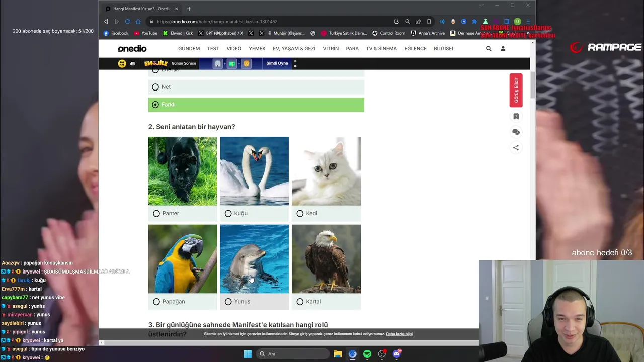Click the swans image

pyautogui.click(x=254, y=171)
